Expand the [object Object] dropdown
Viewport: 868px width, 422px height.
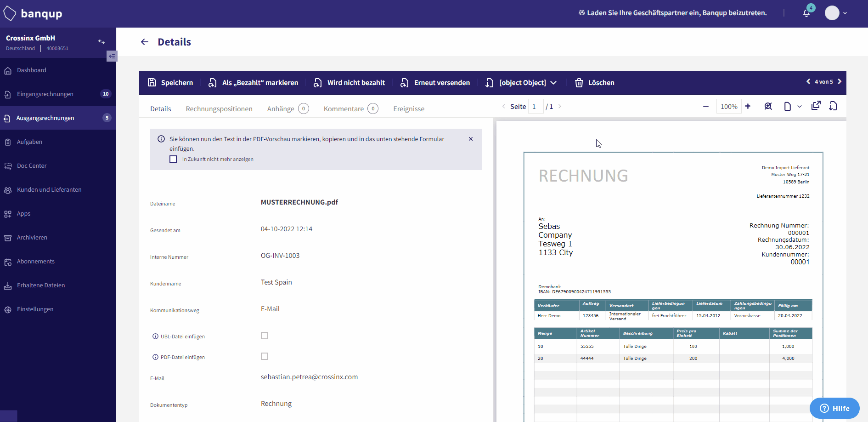521,83
